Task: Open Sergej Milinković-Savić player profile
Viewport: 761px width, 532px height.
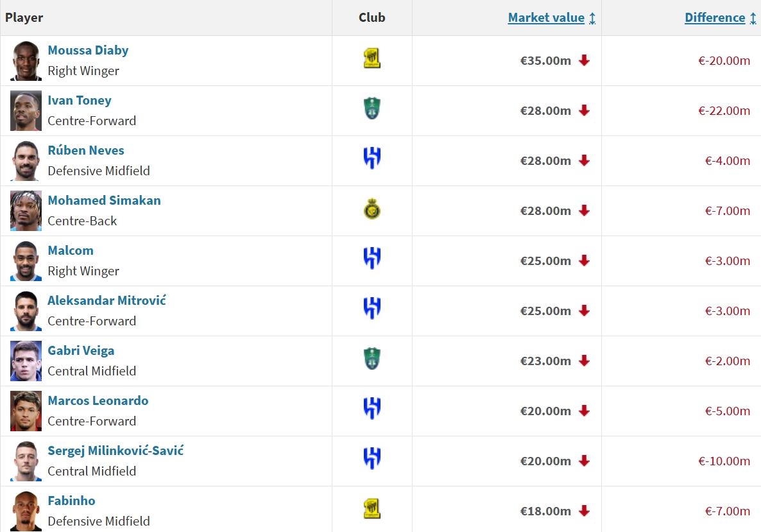Action: pos(115,450)
